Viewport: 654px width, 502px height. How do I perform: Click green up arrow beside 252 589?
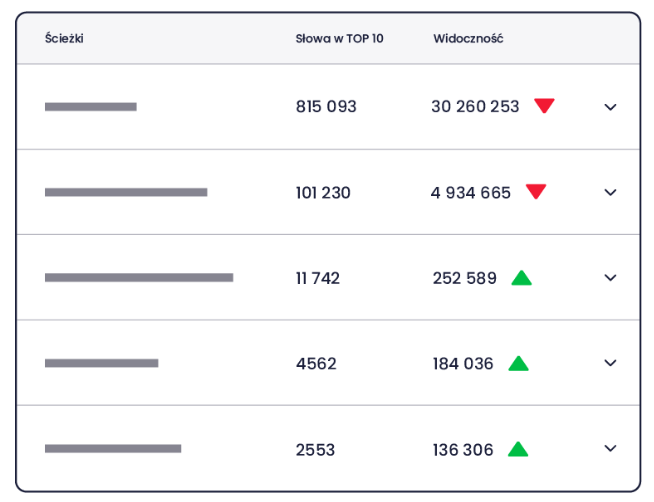[x=521, y=278]
